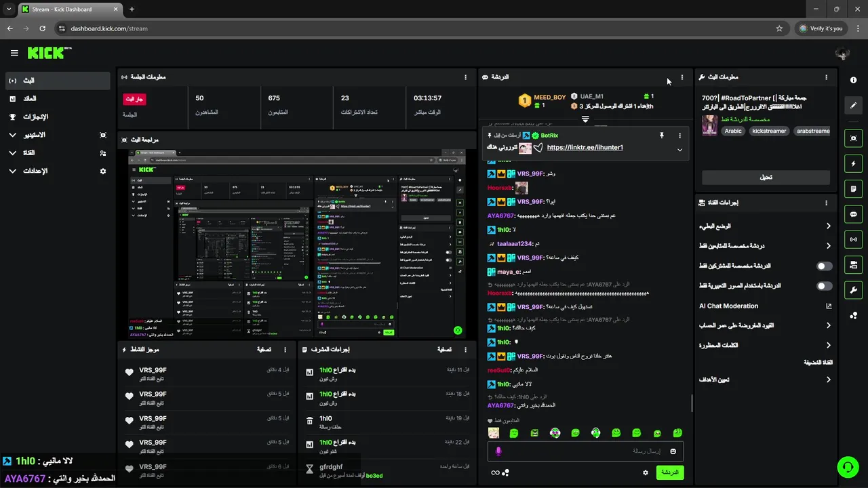Open the emoji picker in the chat input
The width and height of the screenshot is (868, 488).
(x=673, y=451)
